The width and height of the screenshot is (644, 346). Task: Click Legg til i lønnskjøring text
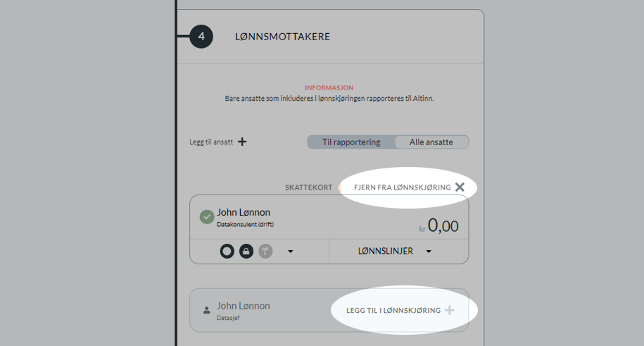click(393, 310)
